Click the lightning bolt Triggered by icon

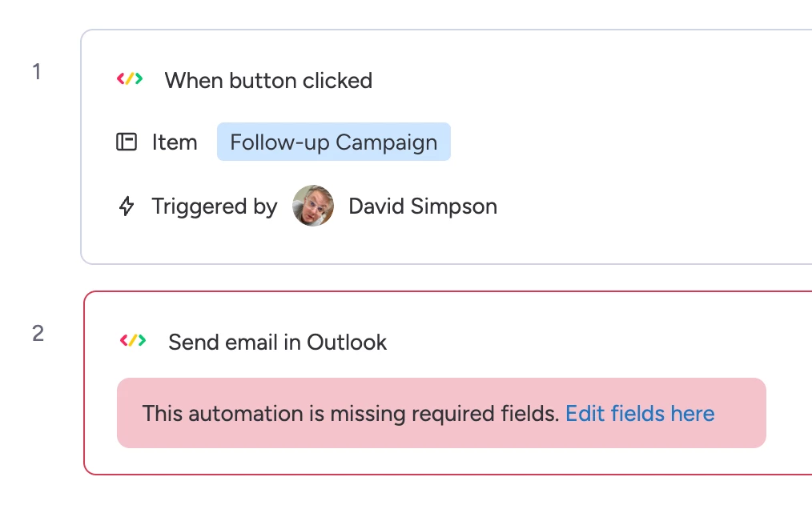[x=127, y=206]
